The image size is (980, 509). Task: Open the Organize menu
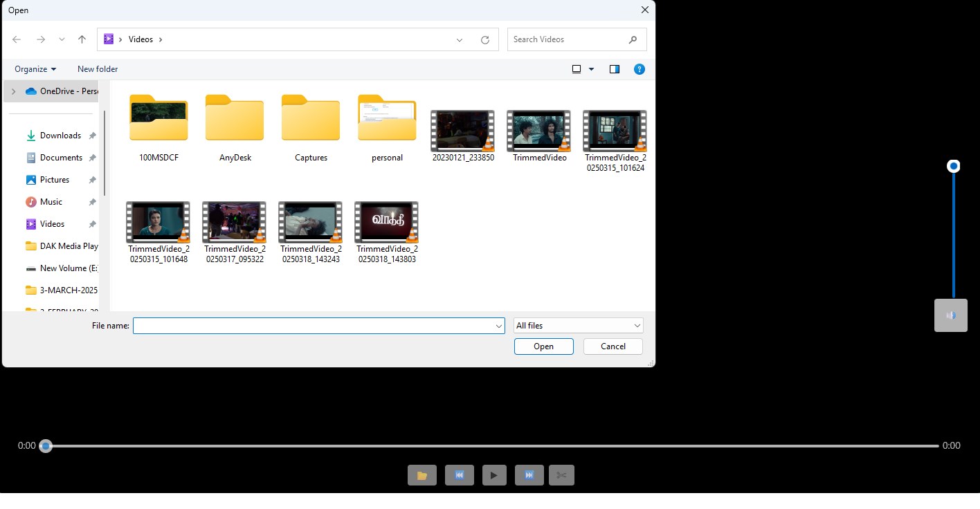click(x=35, y=69)
